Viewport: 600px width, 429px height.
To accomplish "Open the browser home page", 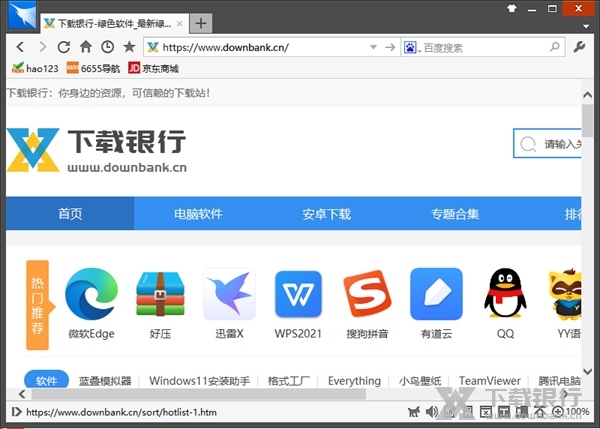I will point(86,47).
